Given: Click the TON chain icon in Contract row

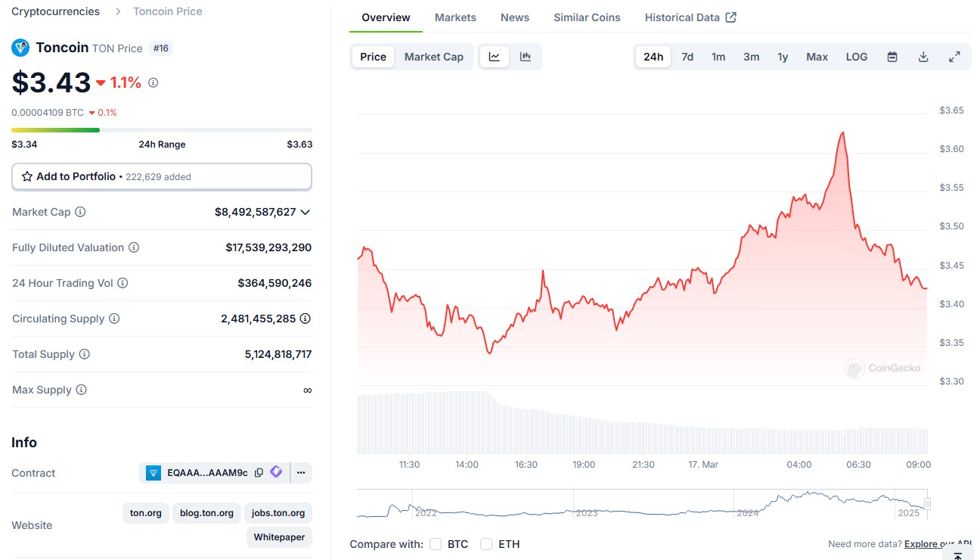Looking at the screenshot, I should (154, 473).
